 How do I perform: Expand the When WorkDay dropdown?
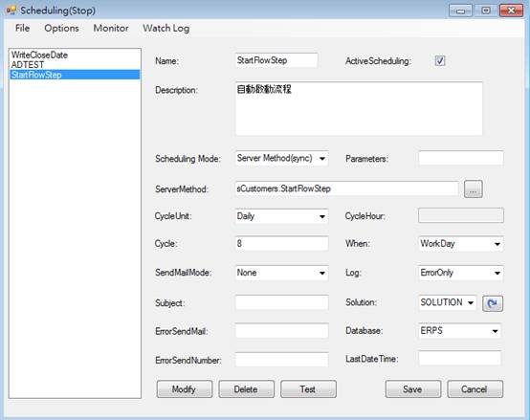pos(461,244)
